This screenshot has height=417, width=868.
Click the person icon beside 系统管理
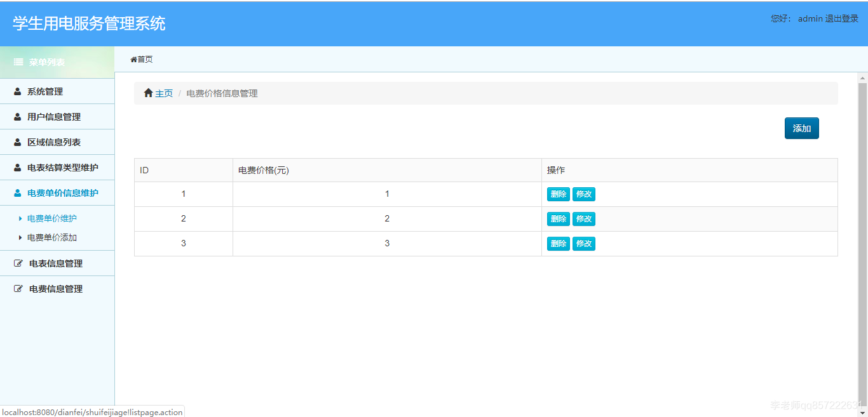pos(17,91)
